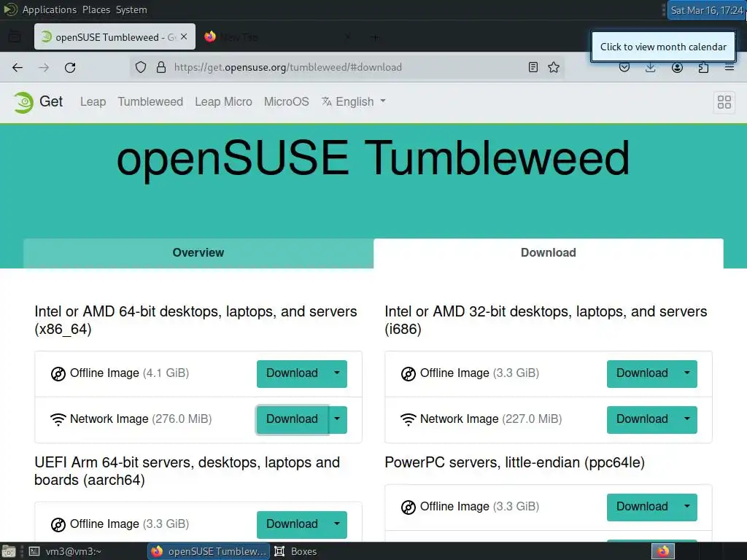Download the ppc64le Offline Image

pyautogui.click(x=643, y=507)
